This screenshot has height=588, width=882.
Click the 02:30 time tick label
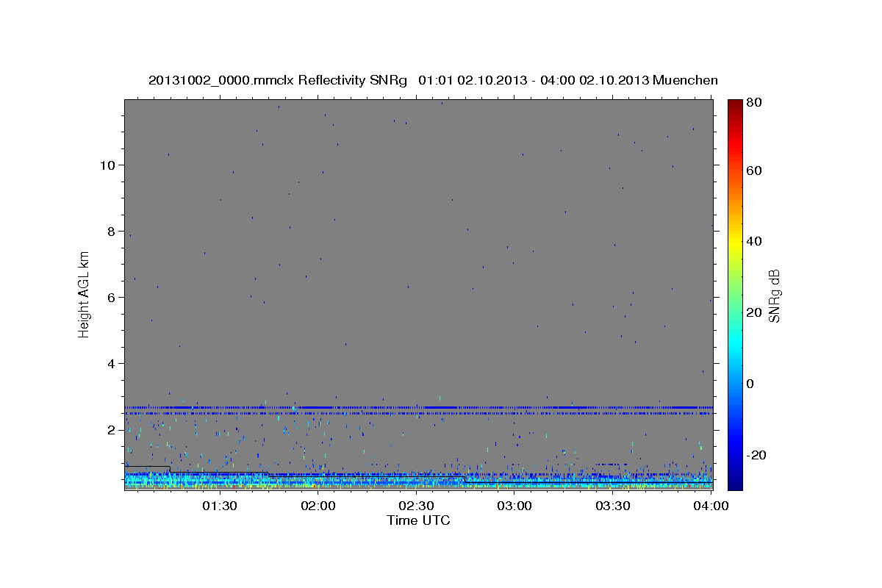click(416, 506)
